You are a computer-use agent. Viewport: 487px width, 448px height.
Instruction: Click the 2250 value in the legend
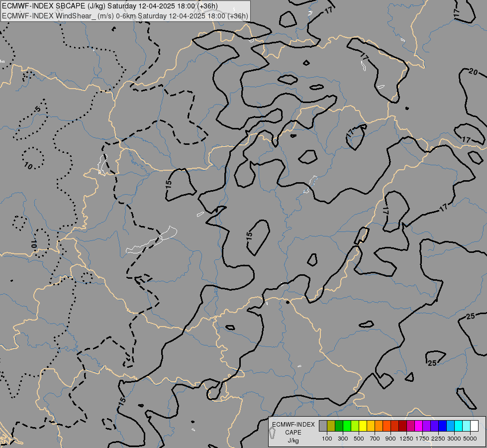pos(438,439)
